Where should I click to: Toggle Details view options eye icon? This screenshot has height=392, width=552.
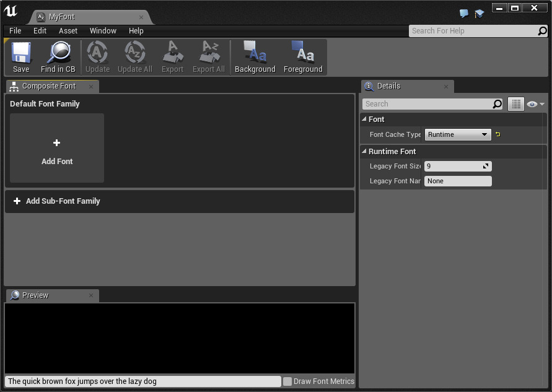tap(535, 104)
